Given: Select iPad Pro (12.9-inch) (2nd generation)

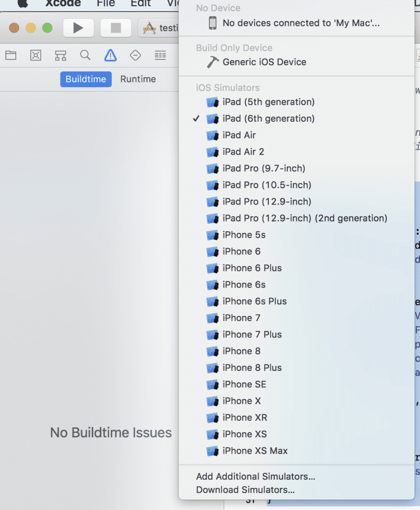Looking at the screenshot, I should point(296,218).
